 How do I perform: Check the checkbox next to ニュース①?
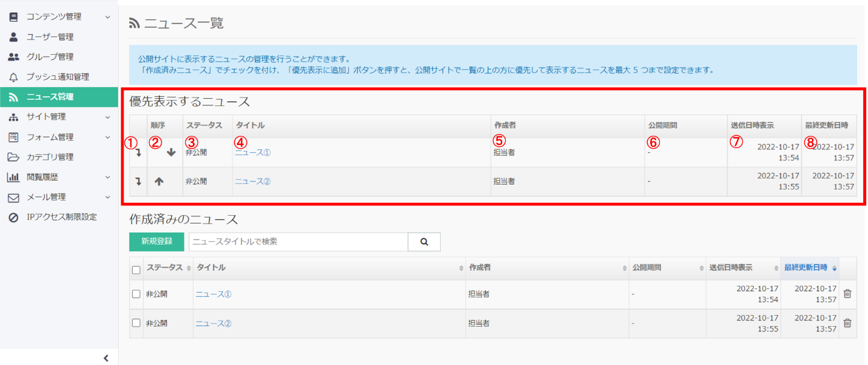[136, 293]
